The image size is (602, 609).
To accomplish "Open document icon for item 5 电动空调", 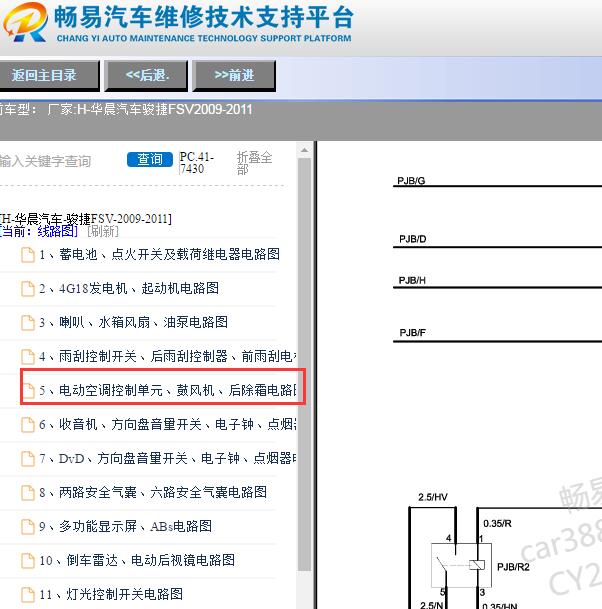I will pos(28,391).
